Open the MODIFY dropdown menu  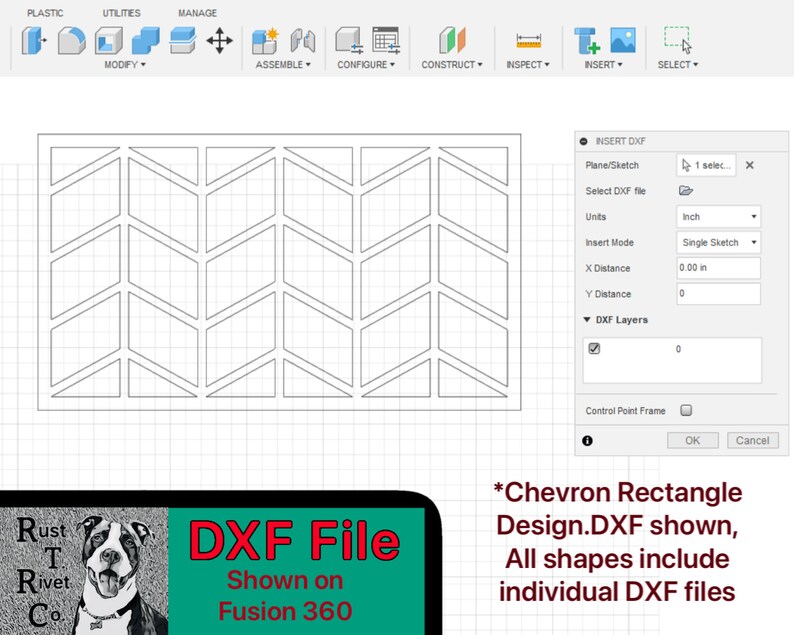pyautogui.click(x=125, y=65)
